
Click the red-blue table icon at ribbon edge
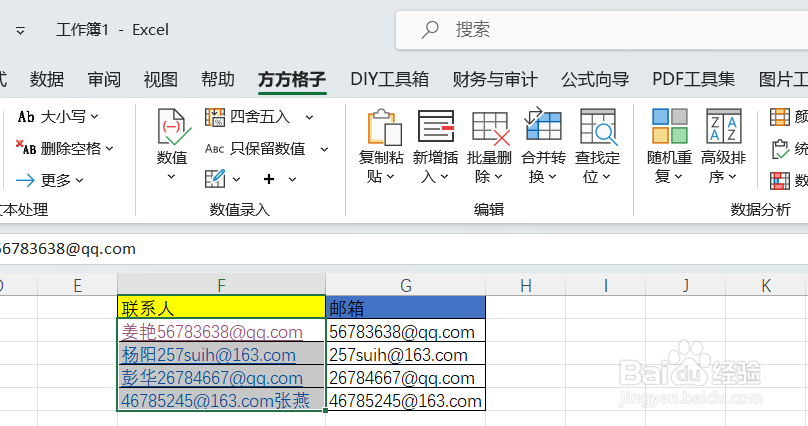pos(780,181)
